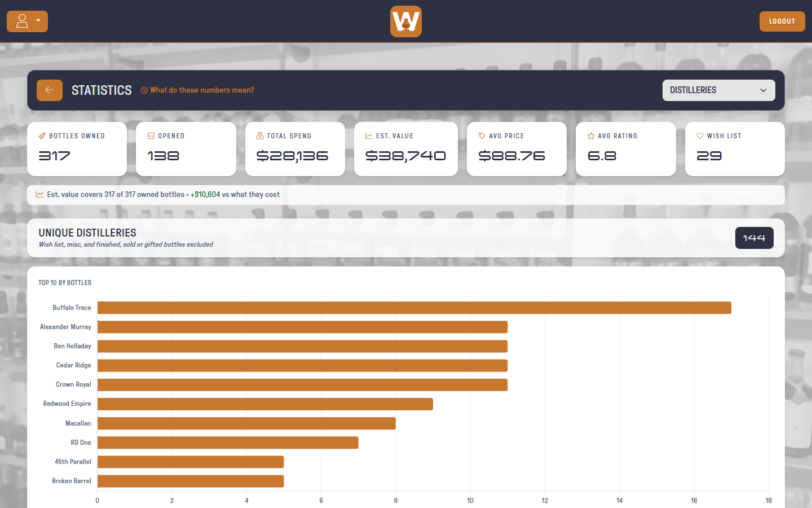Click the +$10,604 gain figure
The height and width of the screenshot is (508, 812).
coord(205,194)
